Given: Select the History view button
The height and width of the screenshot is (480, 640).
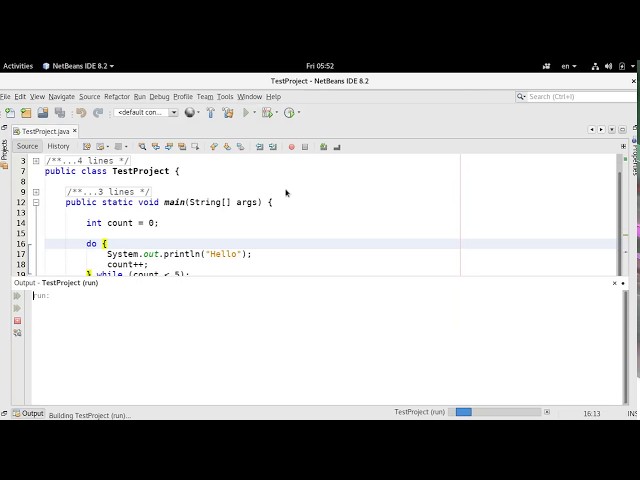Looking at the screenshot, I should click(x=58, y=146).
